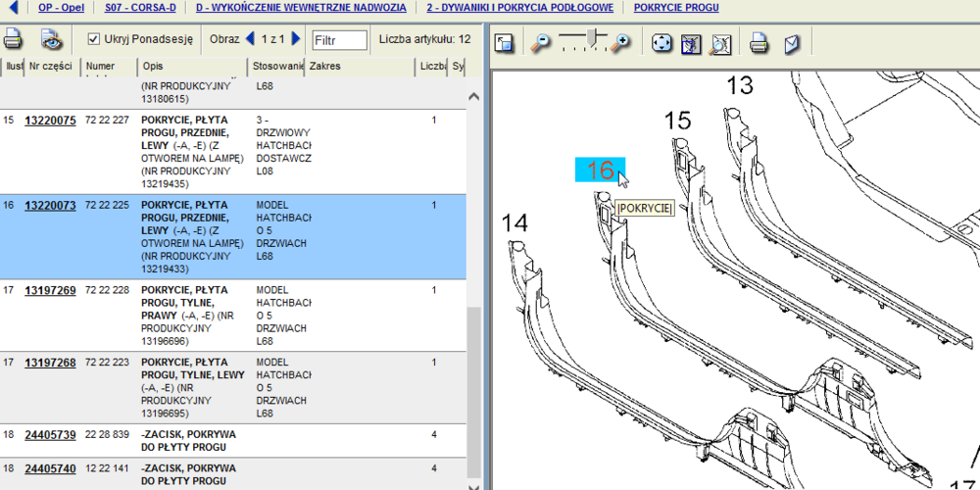Open the 'S07 - CORSA-D' breadcrumb
980x490 pixels.
[x=139, y=7]
